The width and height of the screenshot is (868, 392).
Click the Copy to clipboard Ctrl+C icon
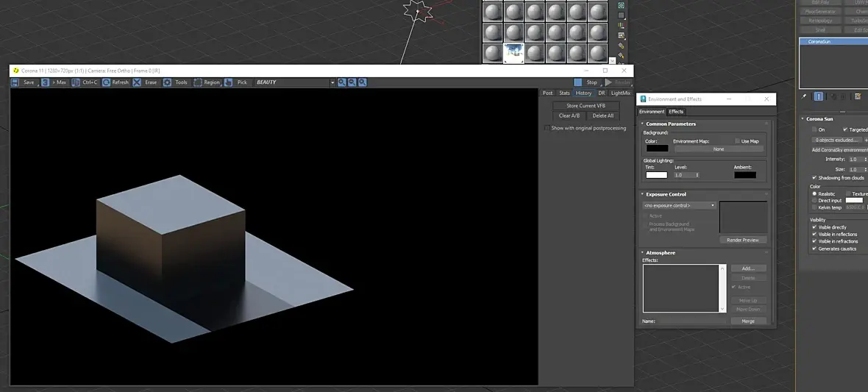click(77, 82)
